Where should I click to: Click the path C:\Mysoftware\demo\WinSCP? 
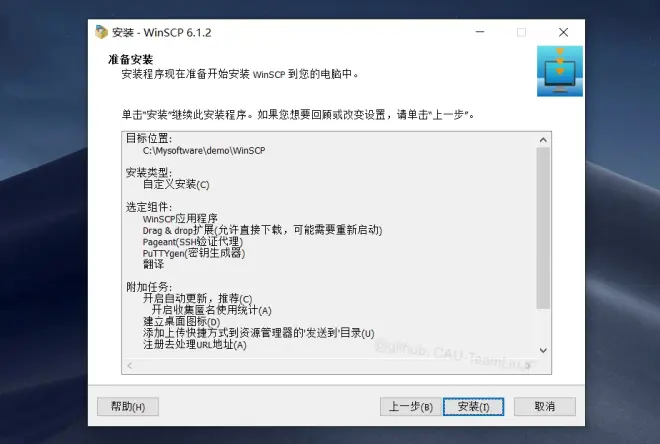pyautogui.click(x=204, y=150)
